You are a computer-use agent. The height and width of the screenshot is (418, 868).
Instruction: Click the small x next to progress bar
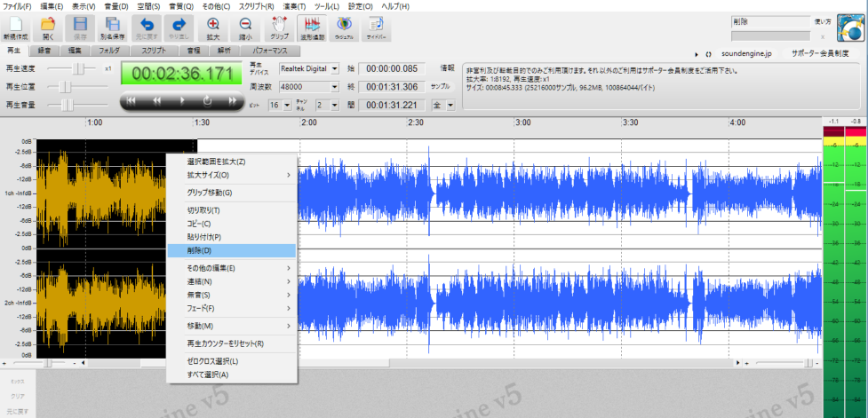(x=822, y=36)
